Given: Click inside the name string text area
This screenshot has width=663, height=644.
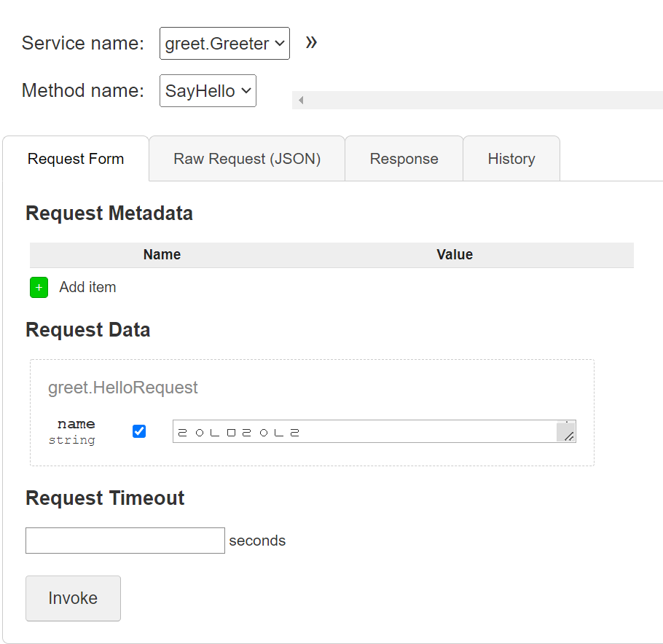Looking at the screenshot, I should (x=364, y=431).
